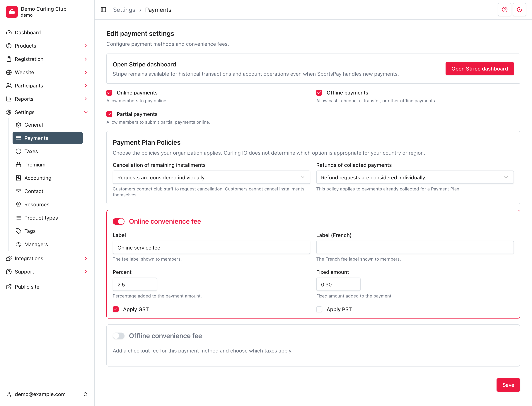Click the Support chat bubble icon
The width and height of the screenshot is (532, 406).
9,272
